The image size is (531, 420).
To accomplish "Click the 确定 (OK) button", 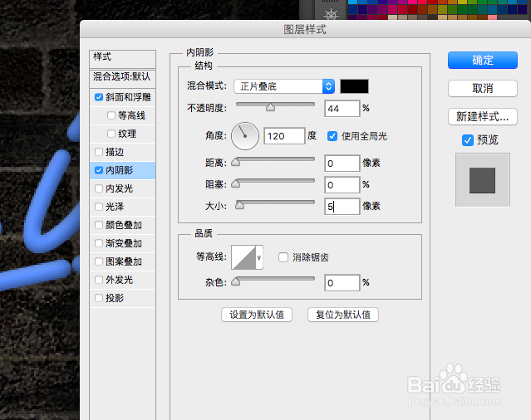I will [x=483, y=61].
